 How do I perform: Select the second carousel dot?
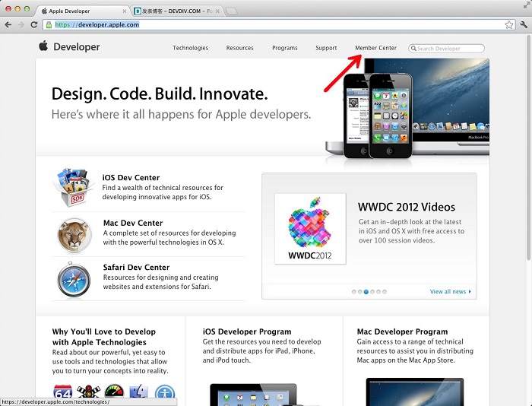[360, 292]
